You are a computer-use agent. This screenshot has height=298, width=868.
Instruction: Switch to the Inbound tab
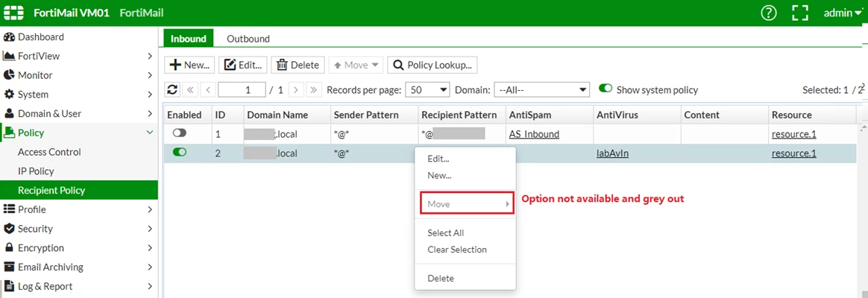click(188, 39)
